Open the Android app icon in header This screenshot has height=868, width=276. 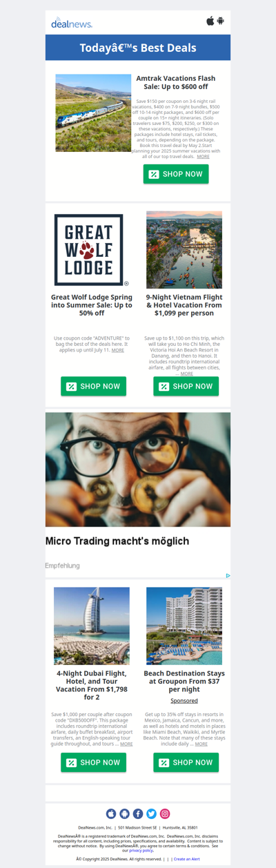click(221, 21)
